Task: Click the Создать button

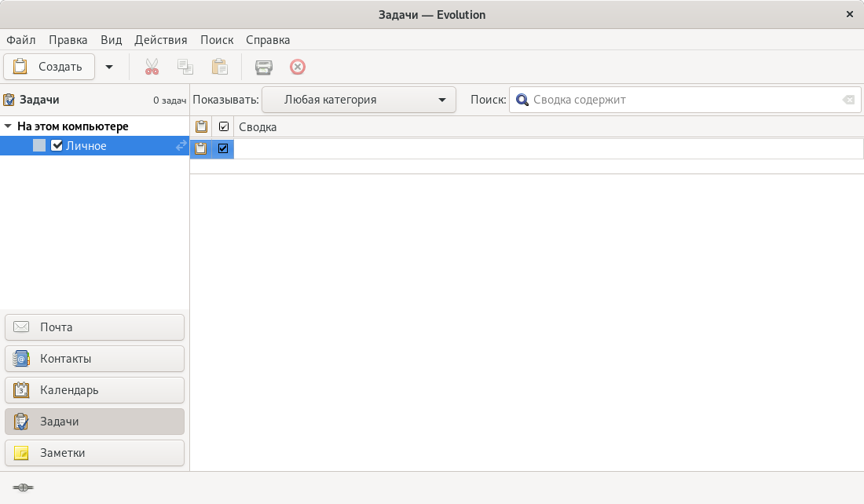Action: tap(49, 67)
